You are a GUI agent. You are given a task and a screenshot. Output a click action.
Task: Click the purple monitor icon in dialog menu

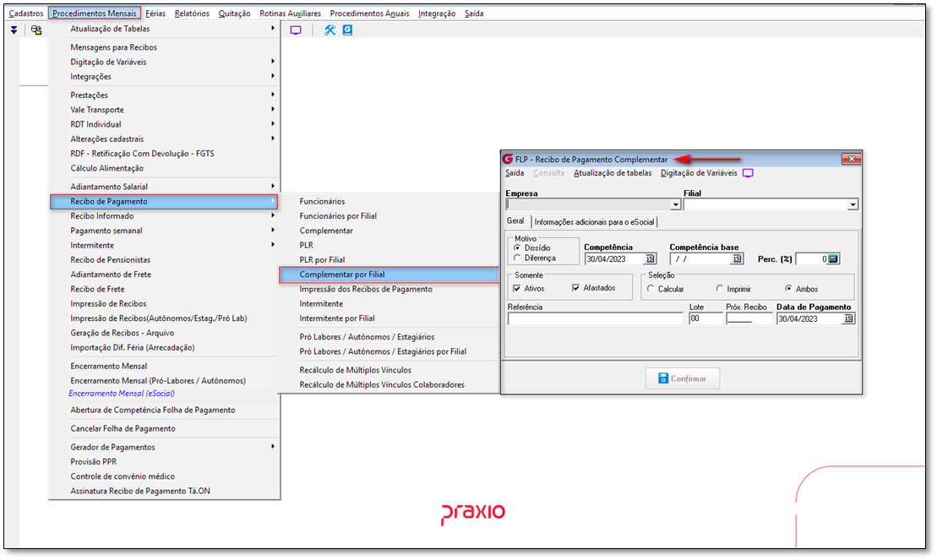748,173
